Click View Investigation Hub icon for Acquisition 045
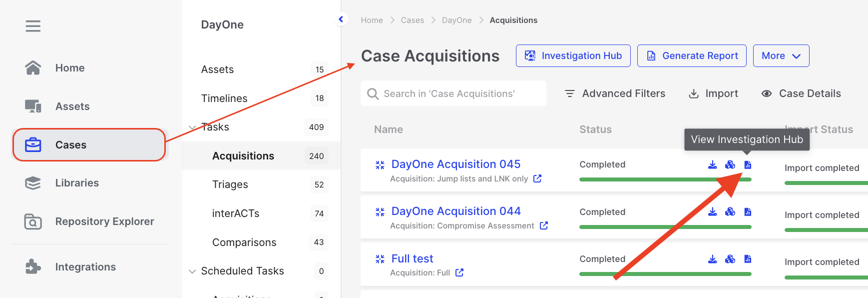Image resolution: width=868 pixels, height=298 pixels. (x=748, y=164)
